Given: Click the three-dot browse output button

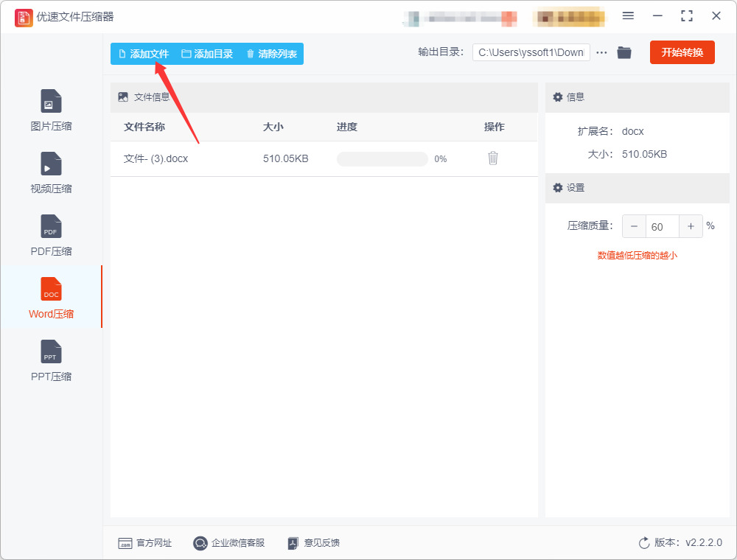Looking at the screenshot, I should (x=601, y=52).
